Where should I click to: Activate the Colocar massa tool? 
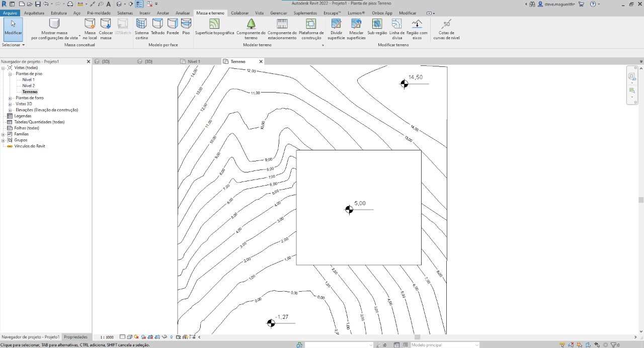tap(106, 29)
